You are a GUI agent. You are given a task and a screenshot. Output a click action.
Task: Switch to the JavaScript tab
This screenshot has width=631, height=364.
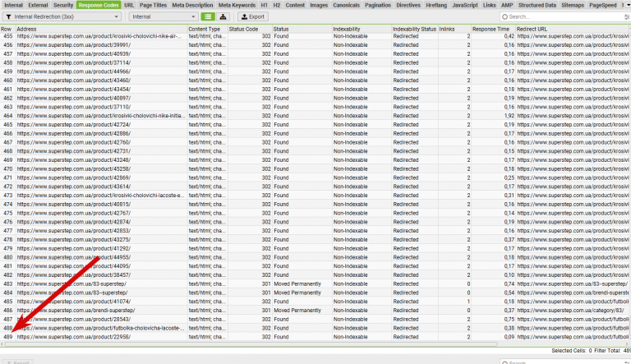465,5
